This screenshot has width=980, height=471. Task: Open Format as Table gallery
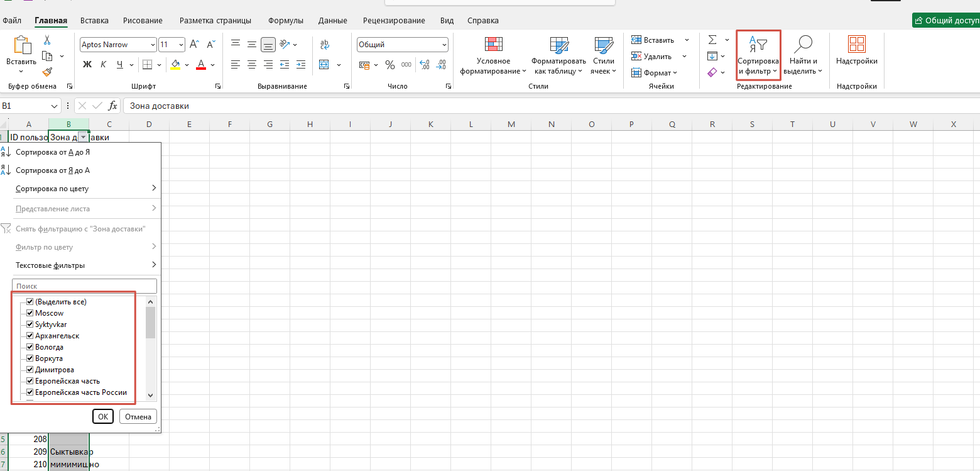(558, 45)
